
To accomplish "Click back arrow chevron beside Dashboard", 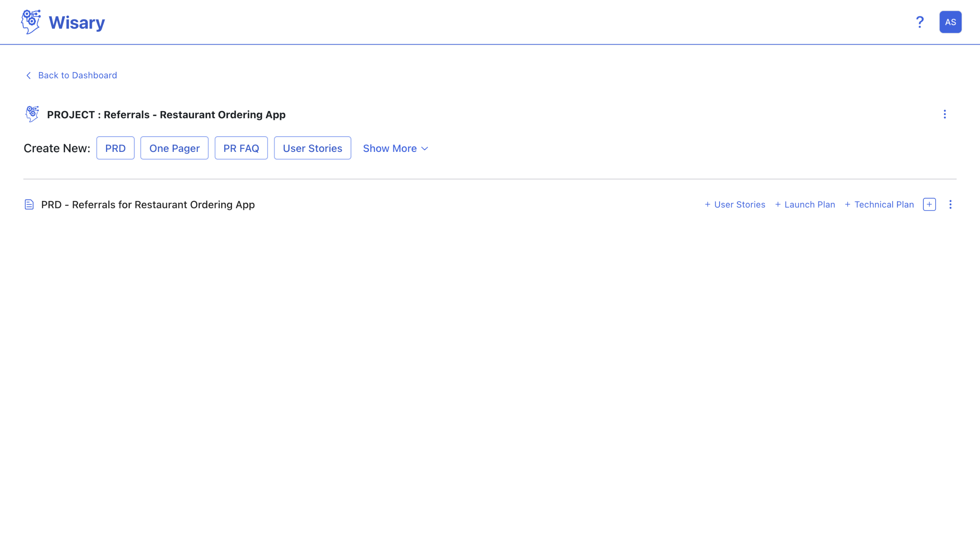I will pyautogui.click(x=28, y=75).
